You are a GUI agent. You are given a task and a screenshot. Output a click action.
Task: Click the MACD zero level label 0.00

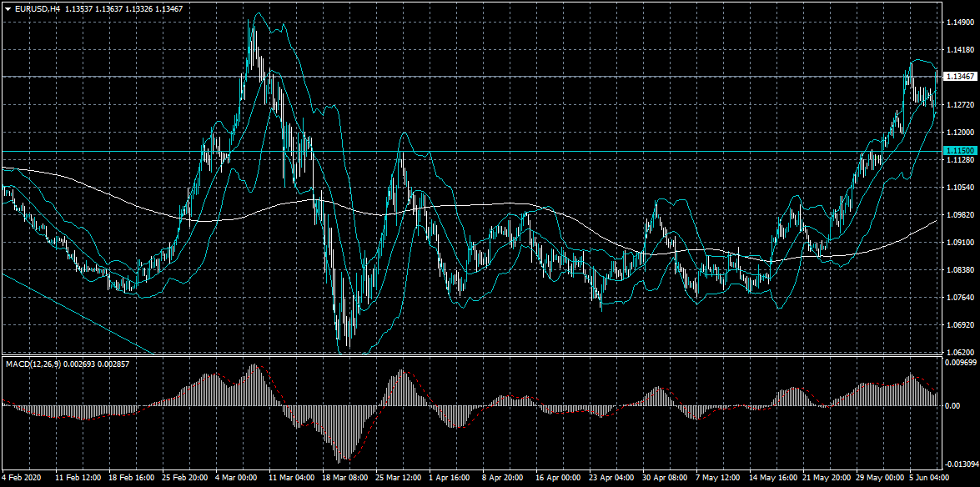952,406
